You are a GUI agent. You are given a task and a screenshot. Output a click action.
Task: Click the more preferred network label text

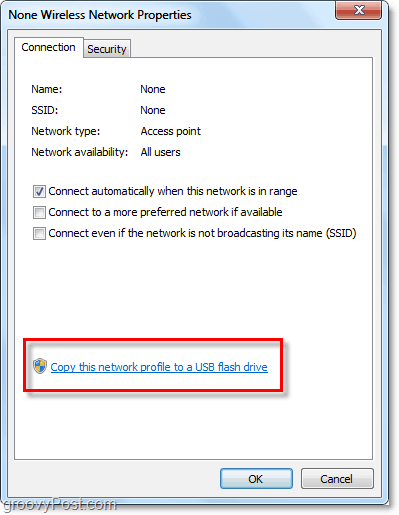click(x=165, y=212)
